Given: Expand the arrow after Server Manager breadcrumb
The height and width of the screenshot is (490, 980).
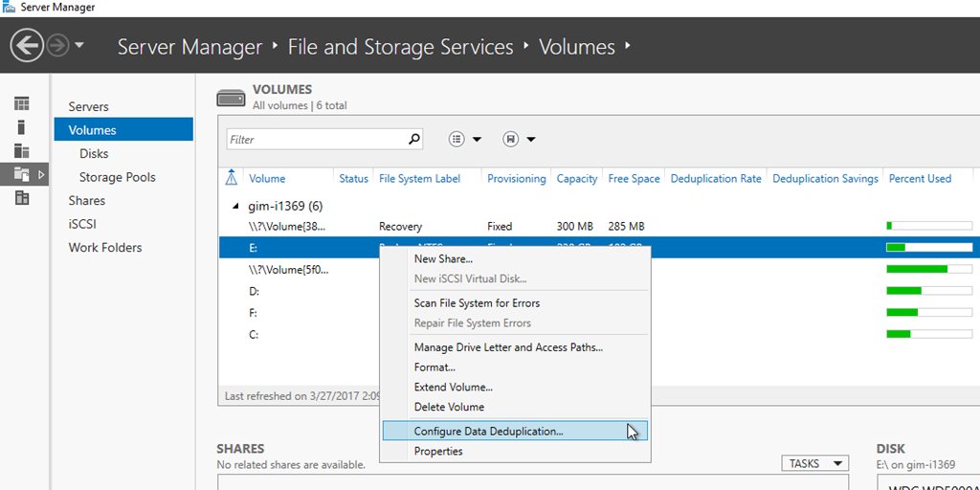Looking at the screenshot, I should pyautogui.click(x=275, y=46).
